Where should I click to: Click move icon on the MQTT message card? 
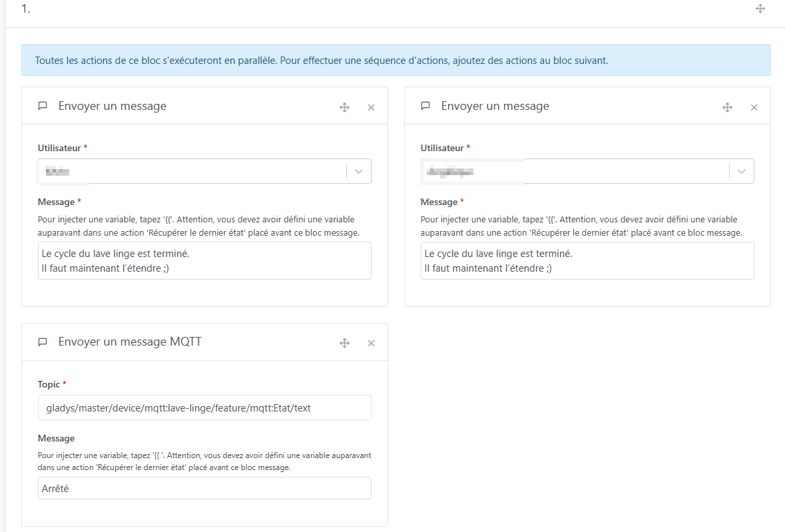click(x=344, y=343)
